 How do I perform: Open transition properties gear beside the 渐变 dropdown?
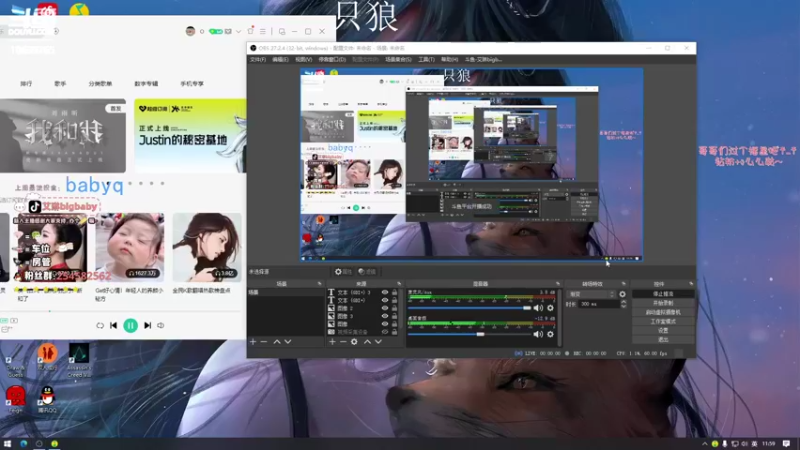622,294
